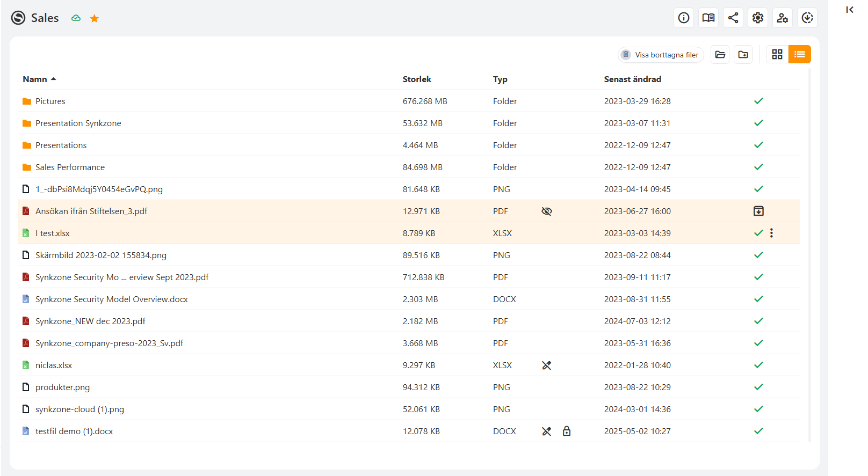Click the Sales zone title
Screen dimensions: 868x476
click(45, 18)
